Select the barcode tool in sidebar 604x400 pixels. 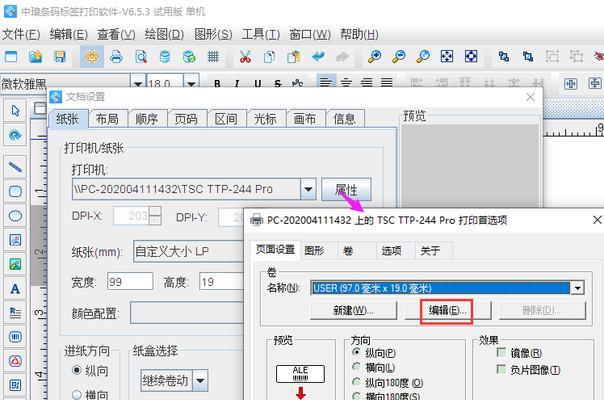click(x=15, y=337)
